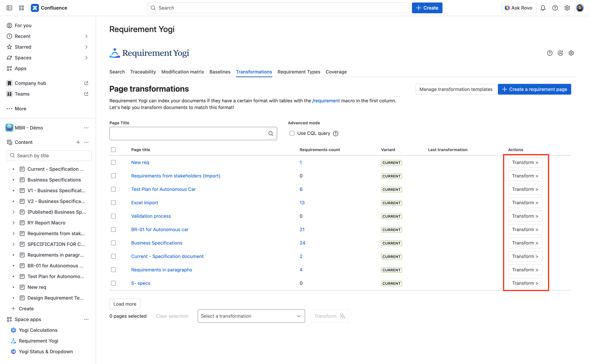Click Manage transformation templates button

(456, 89)
